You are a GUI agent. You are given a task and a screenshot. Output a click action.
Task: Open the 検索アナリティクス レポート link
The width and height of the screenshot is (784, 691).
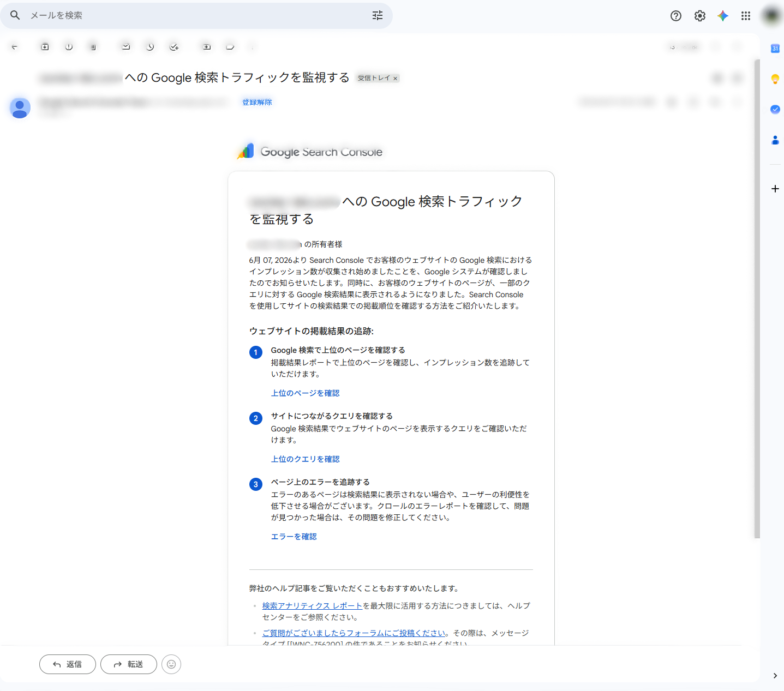(312, 606)
